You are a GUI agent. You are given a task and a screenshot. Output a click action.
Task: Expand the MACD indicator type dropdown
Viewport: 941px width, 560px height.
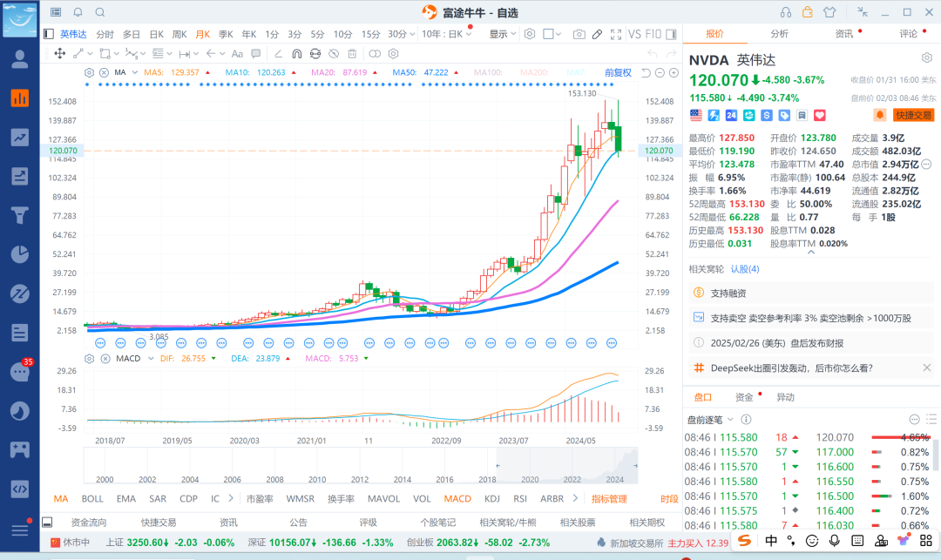[x=151, y=359]
